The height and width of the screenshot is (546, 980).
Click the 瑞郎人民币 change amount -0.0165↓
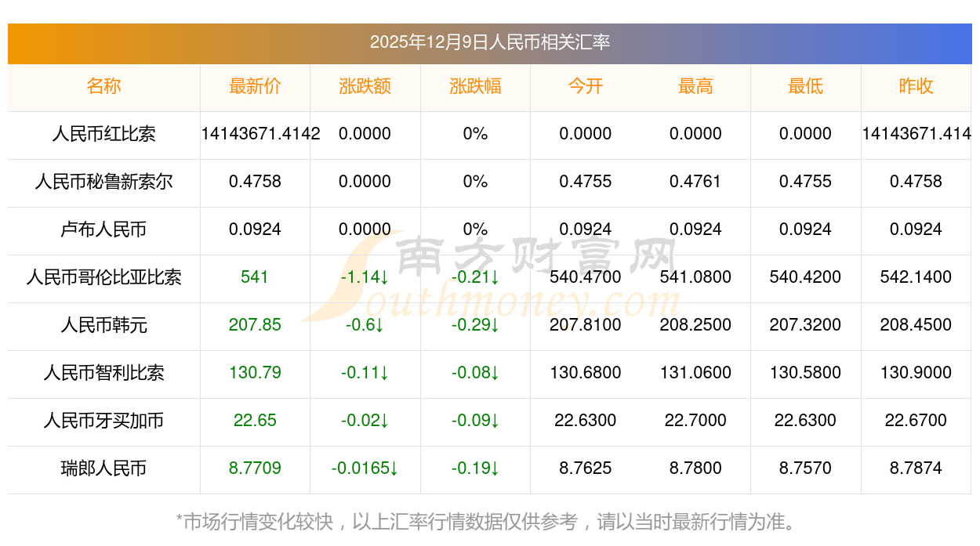(x=365, y=468)
